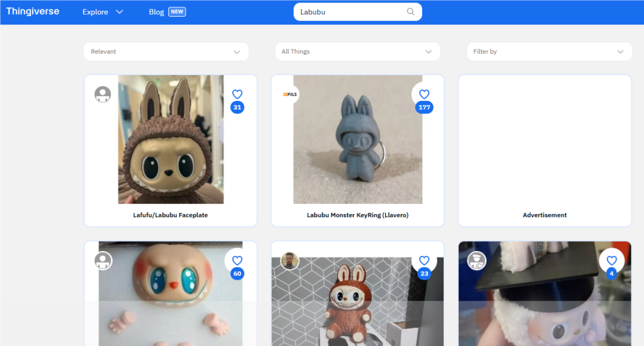Open the Lafufu/Labubu Faceplate title
This screenshot has width=644, height=346.
(171, 215)
